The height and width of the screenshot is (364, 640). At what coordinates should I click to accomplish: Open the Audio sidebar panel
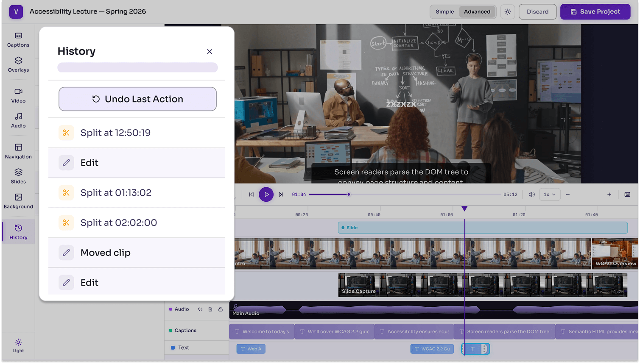click(18, 121)
